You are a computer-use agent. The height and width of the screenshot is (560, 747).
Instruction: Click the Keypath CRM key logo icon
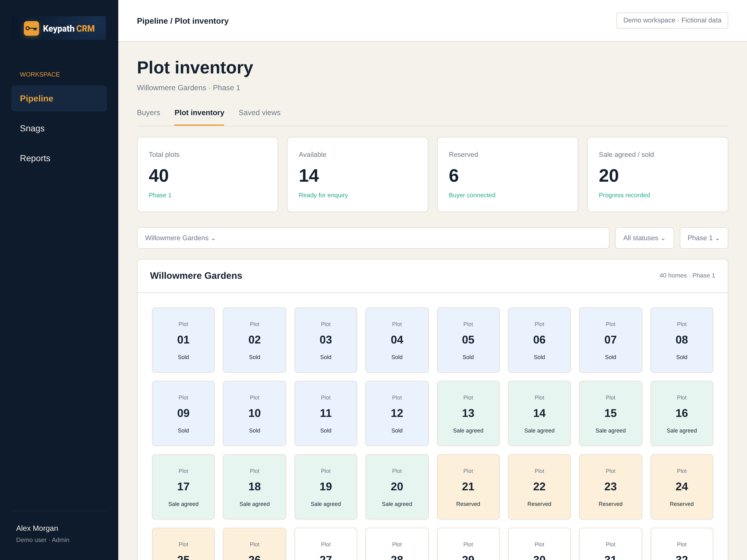click(x=31, y=28)
